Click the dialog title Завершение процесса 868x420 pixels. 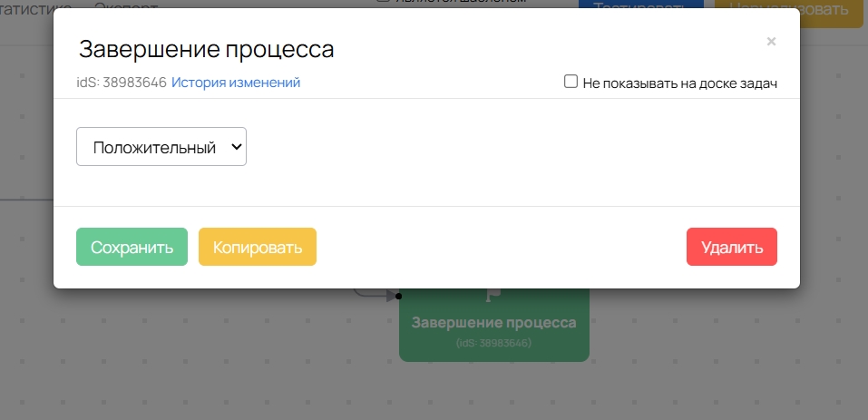point(207,49)
